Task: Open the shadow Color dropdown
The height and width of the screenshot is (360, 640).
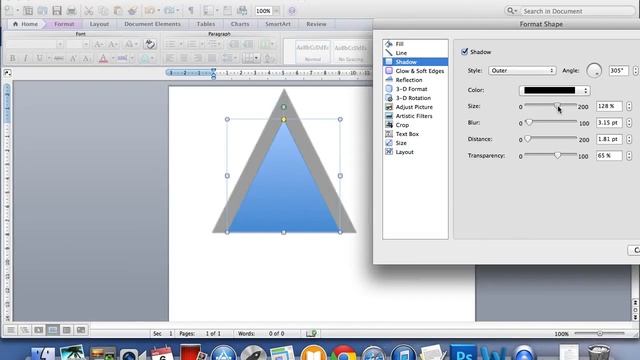Action: [554, 90]
